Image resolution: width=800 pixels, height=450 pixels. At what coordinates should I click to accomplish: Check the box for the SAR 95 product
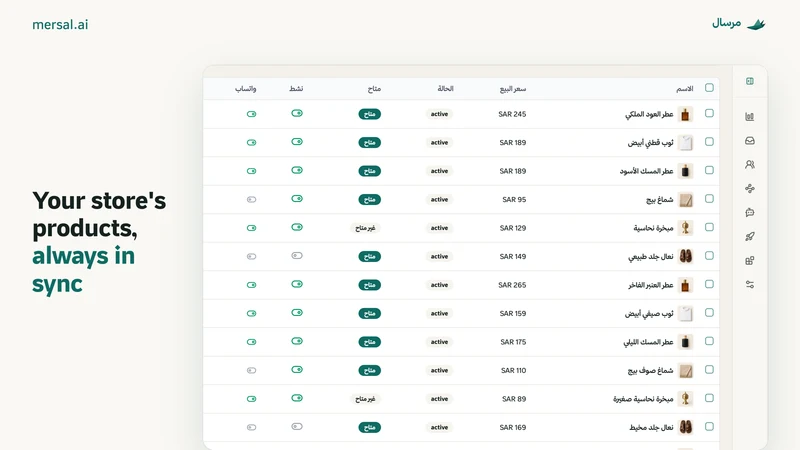(709, 199)
